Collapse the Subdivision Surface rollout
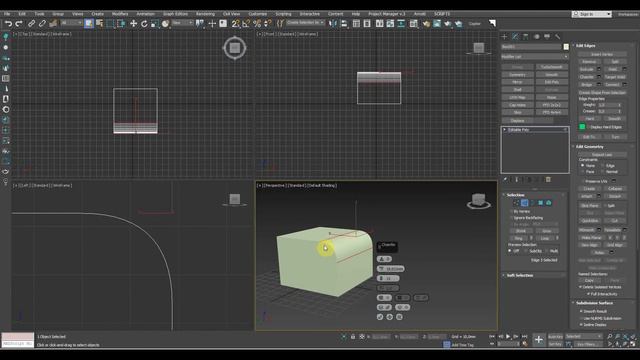Screen dimensions: 640x360 594,303
